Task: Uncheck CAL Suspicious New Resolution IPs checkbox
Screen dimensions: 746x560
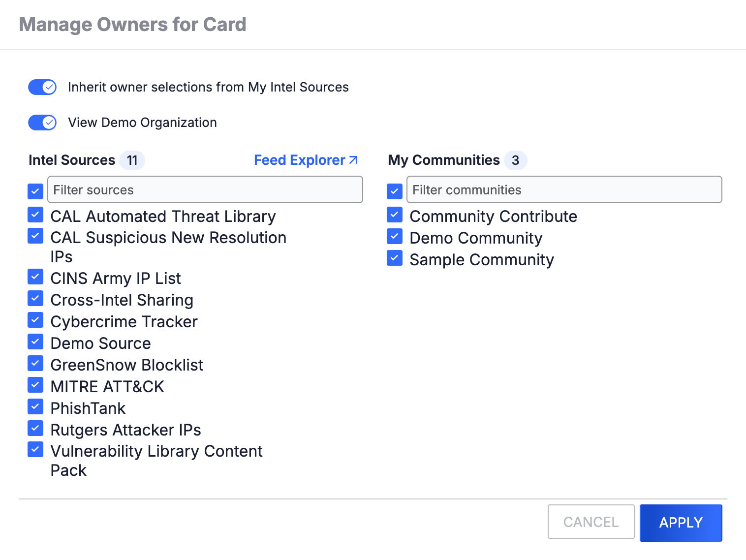Action: pos(35,236)
